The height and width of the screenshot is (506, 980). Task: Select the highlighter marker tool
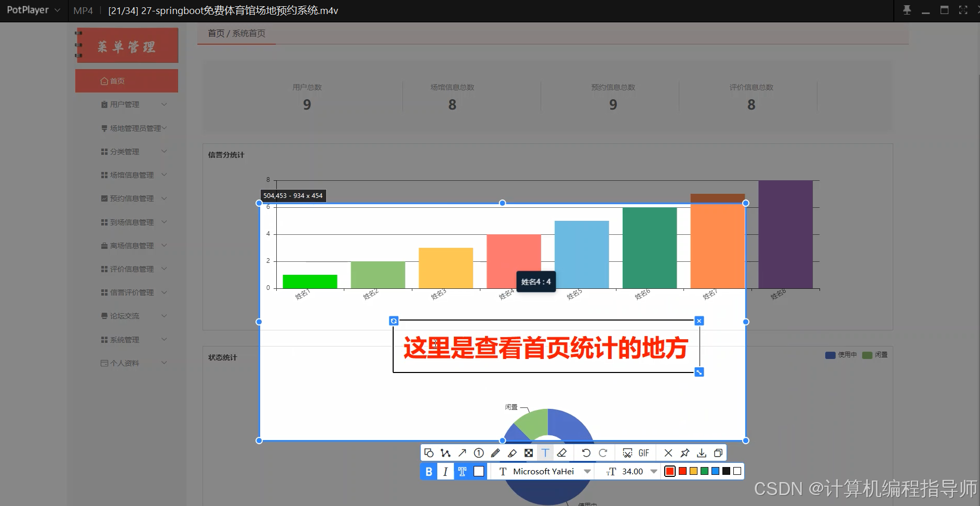(x=512, y=453)
